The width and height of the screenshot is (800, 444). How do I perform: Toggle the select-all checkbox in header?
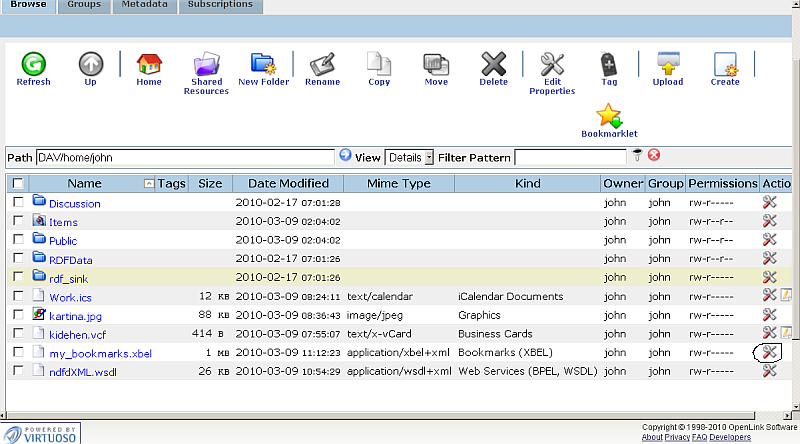pos(18,184)
